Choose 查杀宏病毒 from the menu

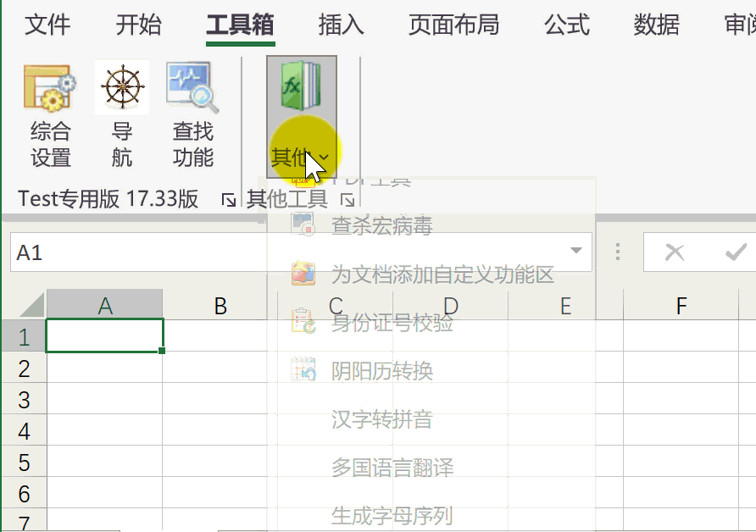tap(381, 226)
